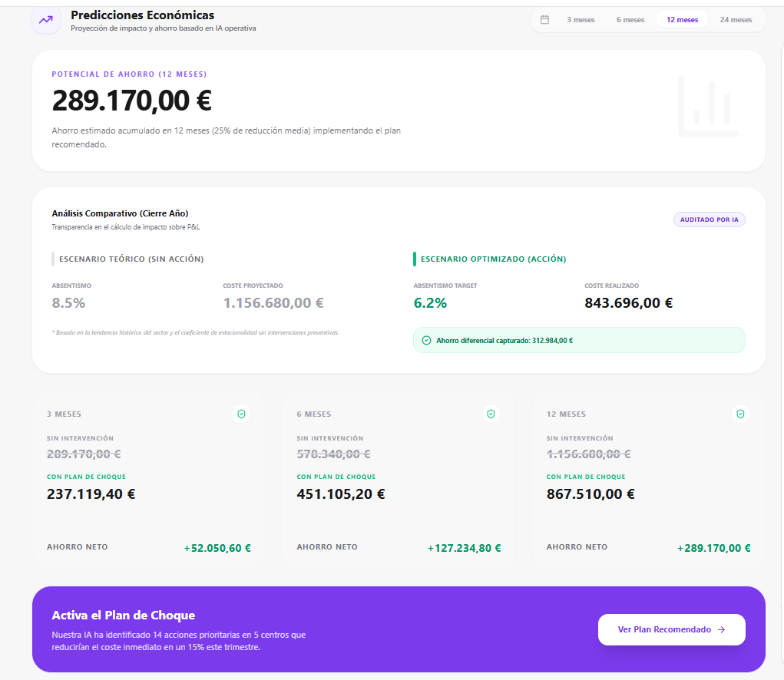Click the Análisis Comparativo (Cierre Año) heading
The image size is (784, 680).
pos(120,213)
